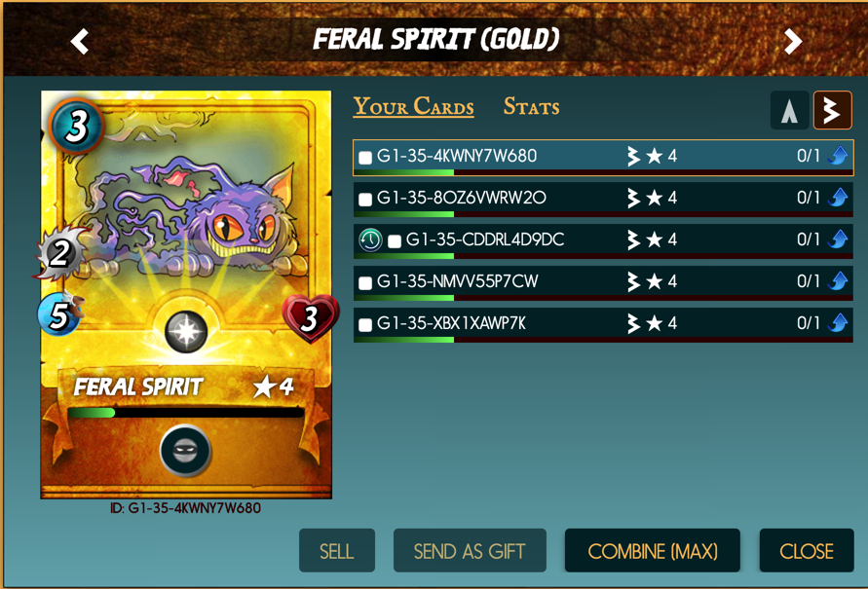
Task: Click the cooldown clock icon on G1-35-CDDRL4D9DC
Action: 370,239
